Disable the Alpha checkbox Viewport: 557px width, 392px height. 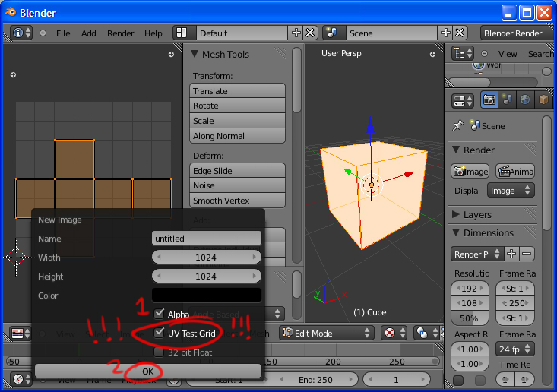(159, 314)
